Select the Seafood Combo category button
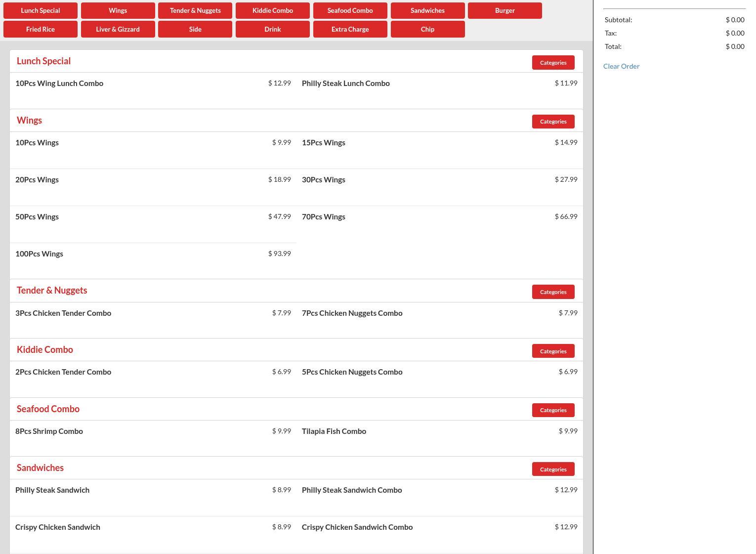 click(x=350, y=10)
